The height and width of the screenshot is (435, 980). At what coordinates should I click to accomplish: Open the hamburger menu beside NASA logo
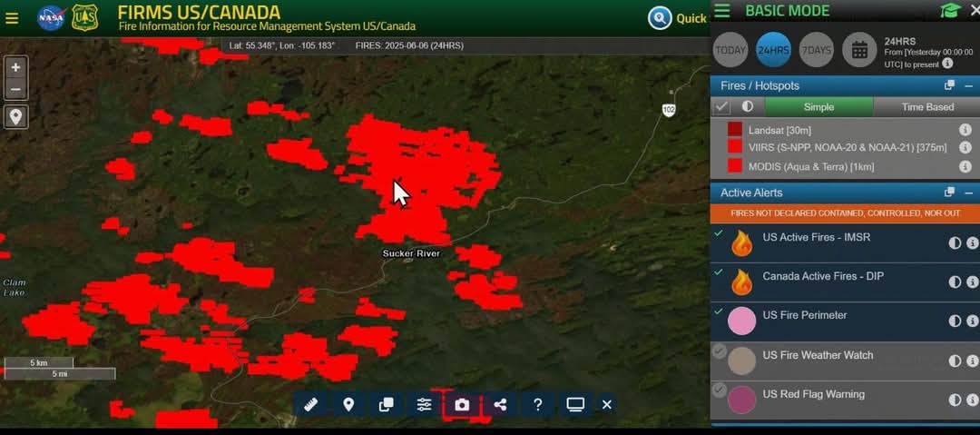pos(11,18)
